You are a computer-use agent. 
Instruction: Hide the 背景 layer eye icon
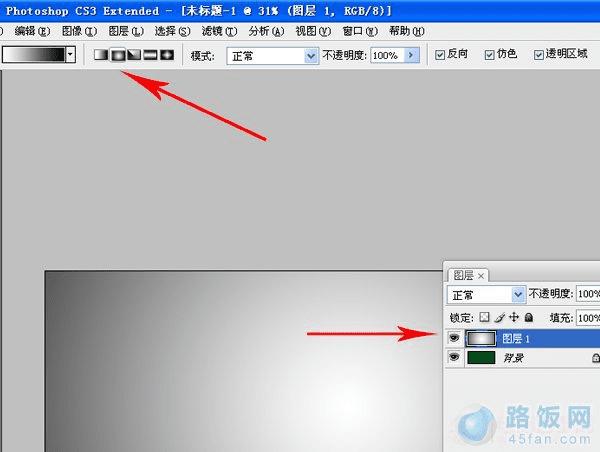pos(454,357)
